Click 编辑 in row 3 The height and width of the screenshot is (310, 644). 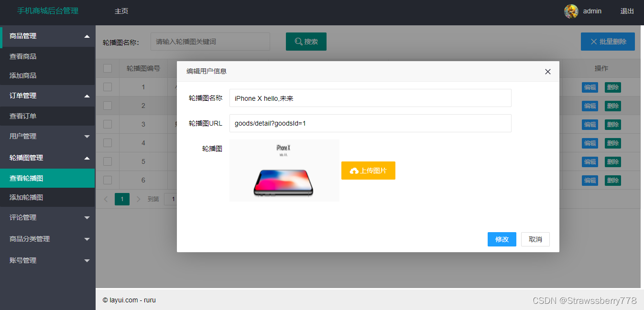590,125
